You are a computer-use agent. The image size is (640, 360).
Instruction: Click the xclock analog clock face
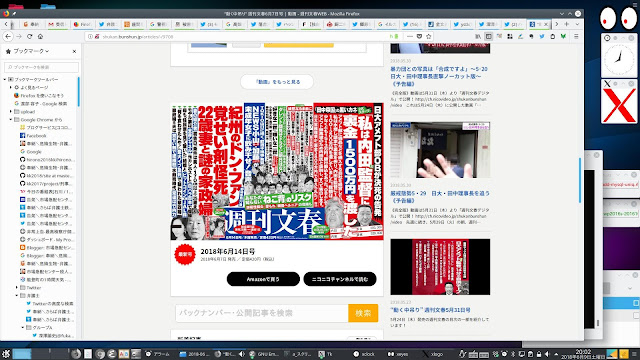coord(619,60)
